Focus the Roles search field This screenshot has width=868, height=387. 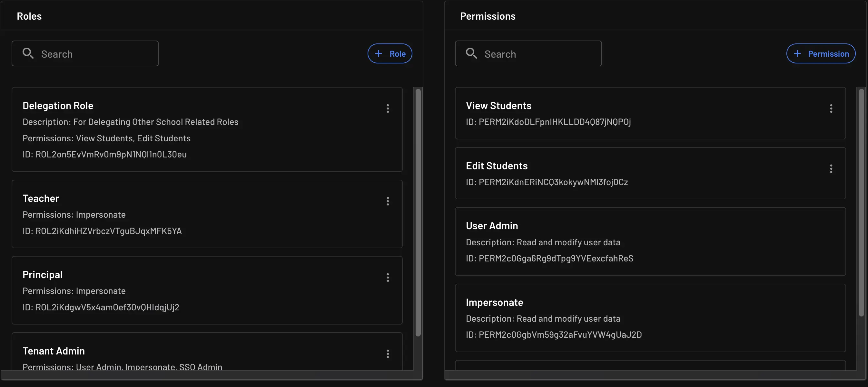[x=98, y=54]
